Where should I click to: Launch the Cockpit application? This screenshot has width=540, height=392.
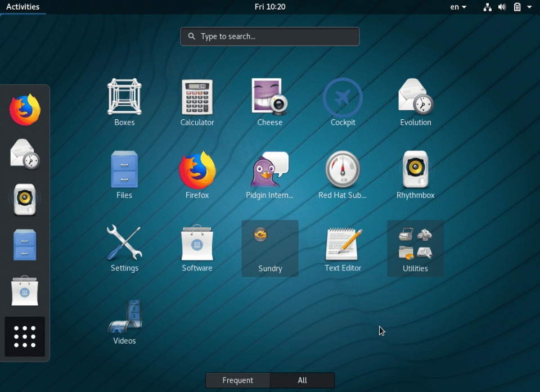pyautogui.click(x=343, y=102)
